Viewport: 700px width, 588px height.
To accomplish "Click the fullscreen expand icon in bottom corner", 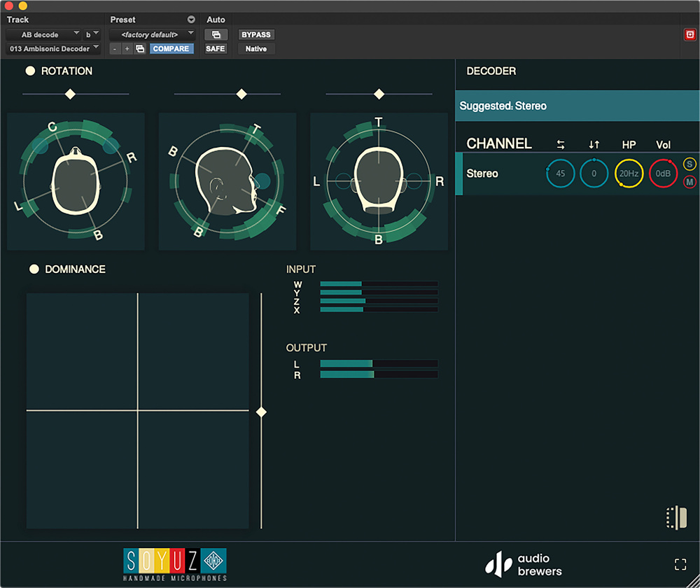I will click(680, 564).
